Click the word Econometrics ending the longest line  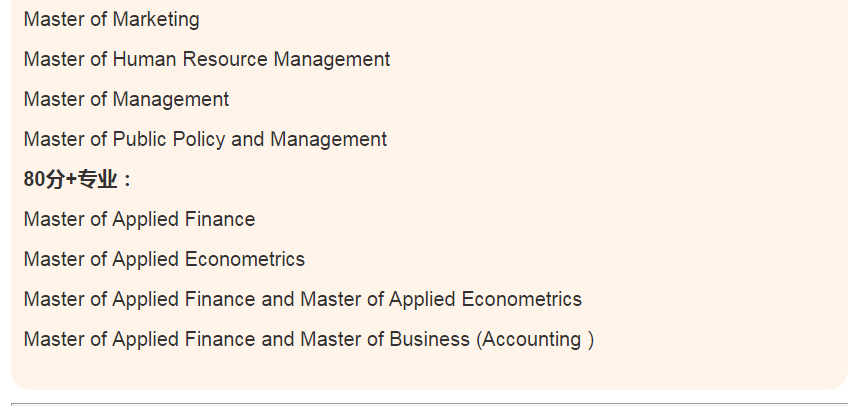click(x=521, y=299)
